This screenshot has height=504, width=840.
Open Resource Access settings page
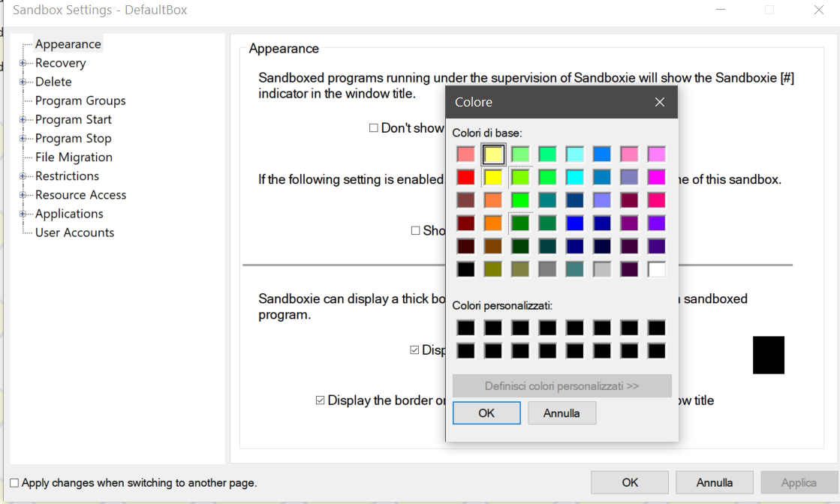tap(81, 195)
